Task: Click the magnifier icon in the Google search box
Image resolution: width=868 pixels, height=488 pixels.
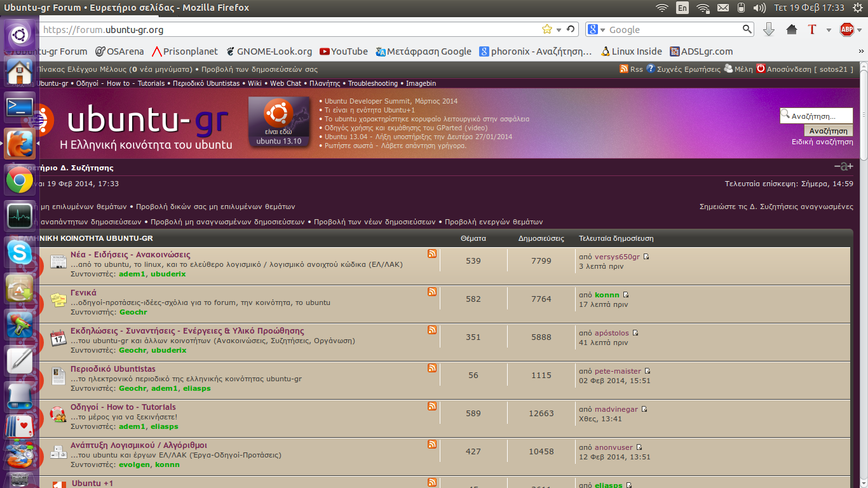Action: 747,29
